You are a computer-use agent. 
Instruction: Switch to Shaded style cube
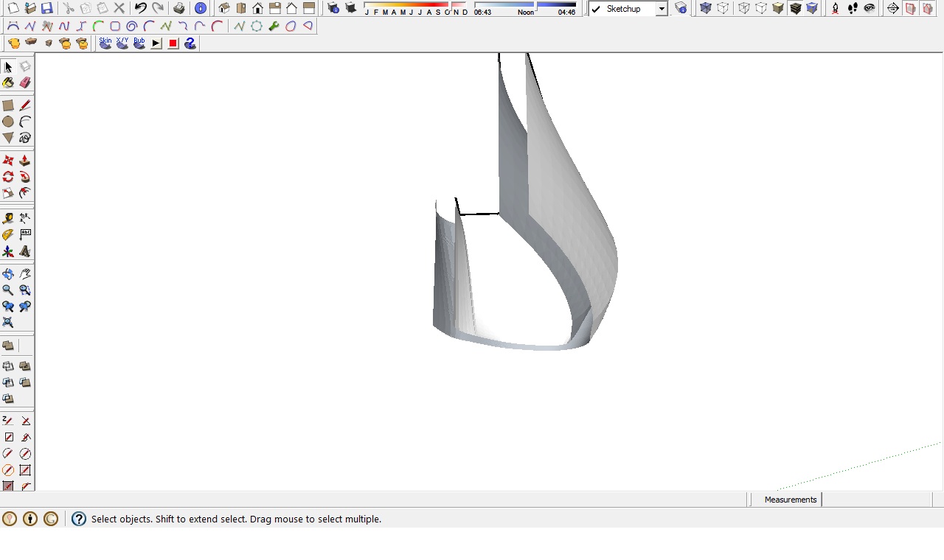tap(777, 9)
